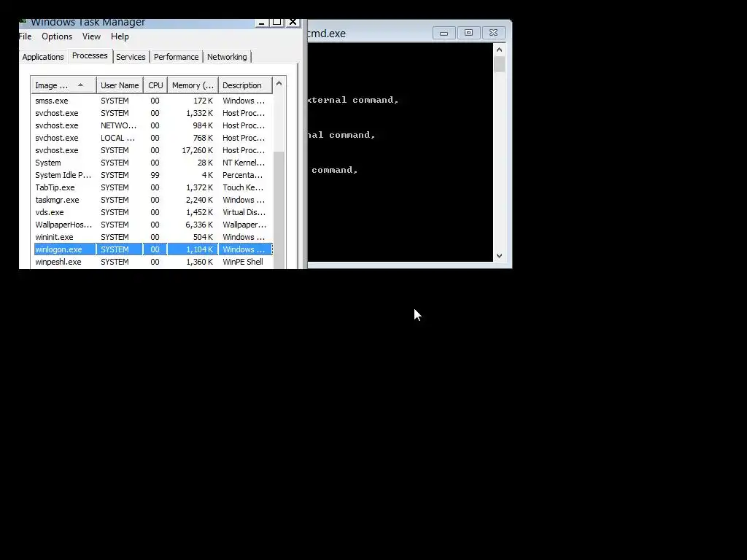Select svchost.exe using 1,332 K memory
Image resolution: width=747 pixels, height=560 pixels.
(x=152, y=113)
